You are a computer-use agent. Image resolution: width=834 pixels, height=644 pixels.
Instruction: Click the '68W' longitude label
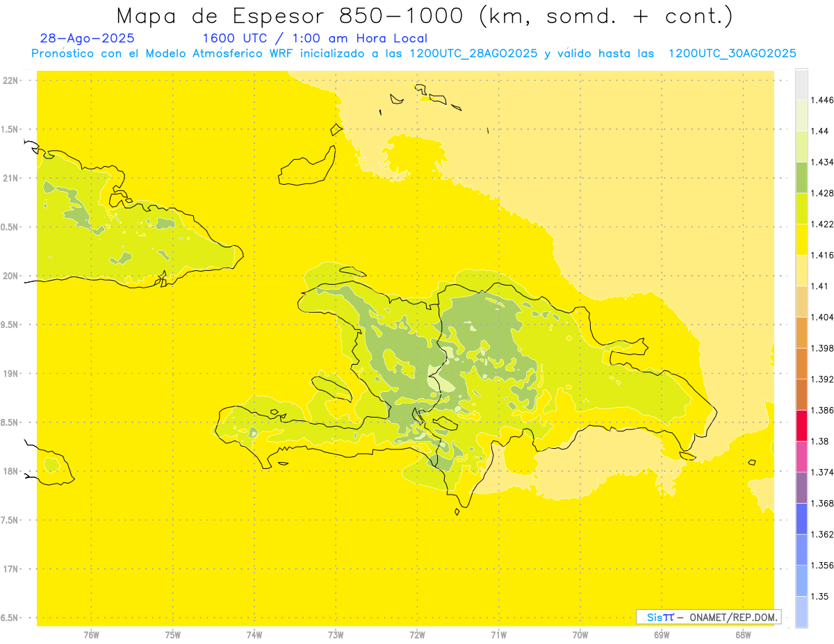pos(743,634)
